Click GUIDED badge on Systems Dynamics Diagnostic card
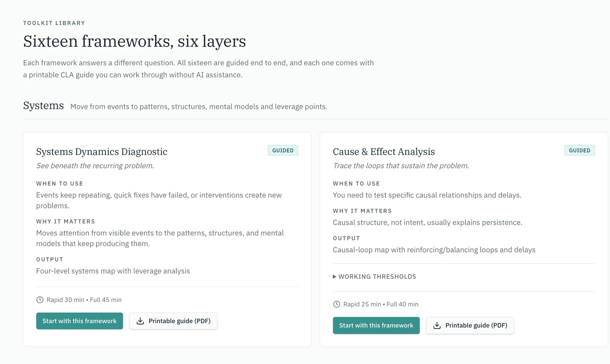This screenshot has width=610, height=364. [x=283, y=151]
